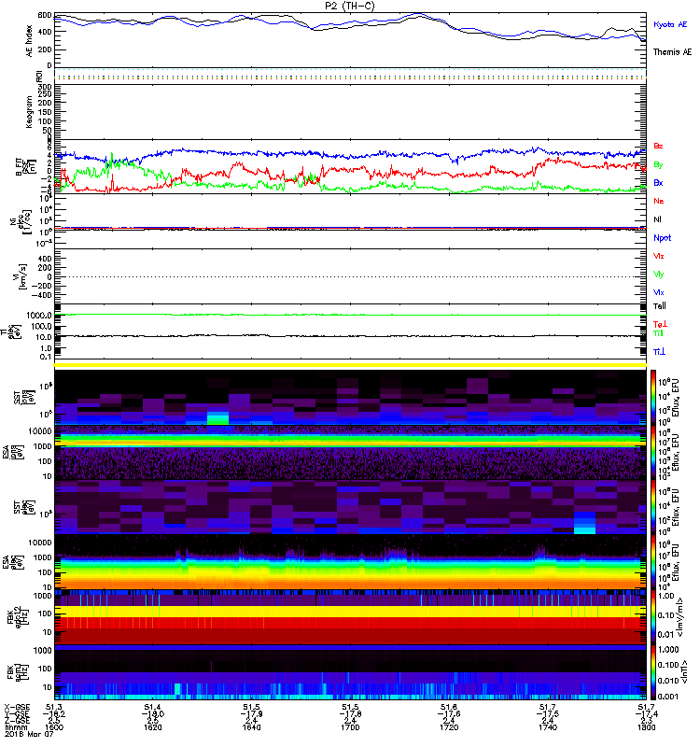Click the Ti 1000.0 eV tick label

[39, 316]
